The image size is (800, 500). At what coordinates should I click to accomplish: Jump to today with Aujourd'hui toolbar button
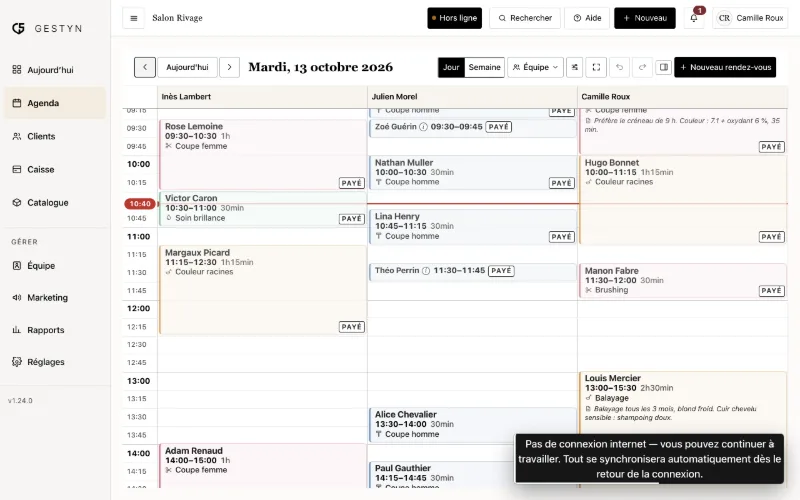[187, 67]
